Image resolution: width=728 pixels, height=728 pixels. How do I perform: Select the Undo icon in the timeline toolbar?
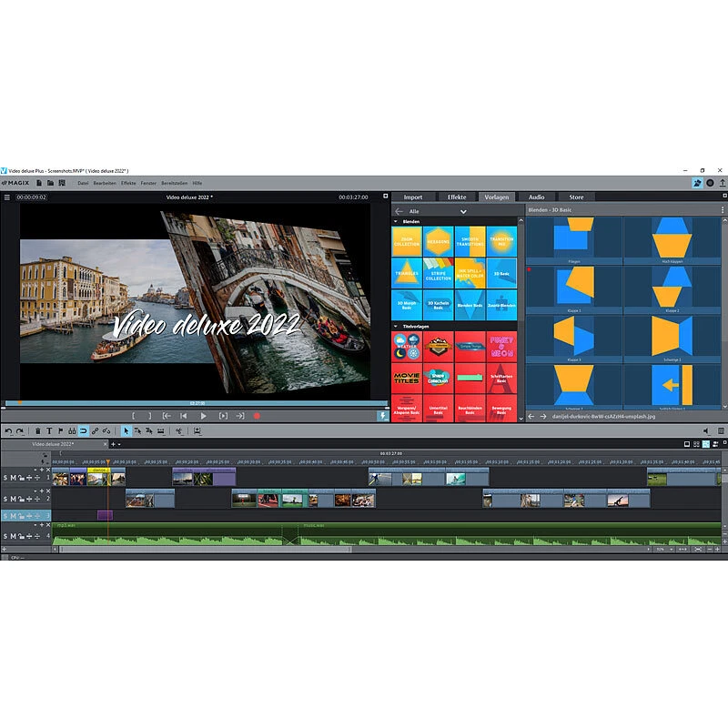(9, 428)
